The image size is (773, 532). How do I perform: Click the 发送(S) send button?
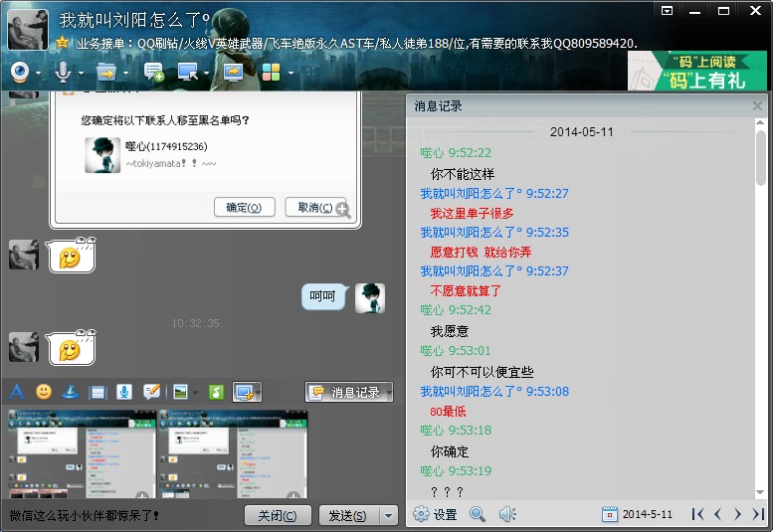346,515
